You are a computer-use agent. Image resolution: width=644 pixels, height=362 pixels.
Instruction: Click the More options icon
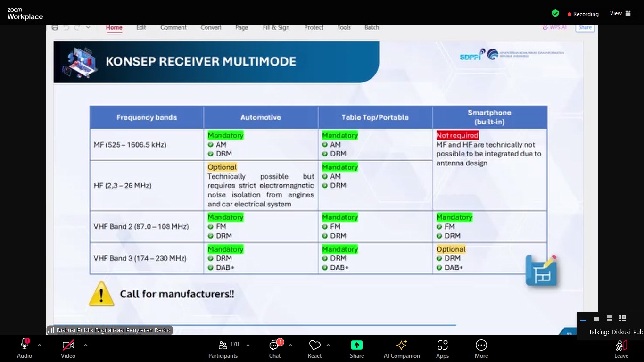pos(481,349)
